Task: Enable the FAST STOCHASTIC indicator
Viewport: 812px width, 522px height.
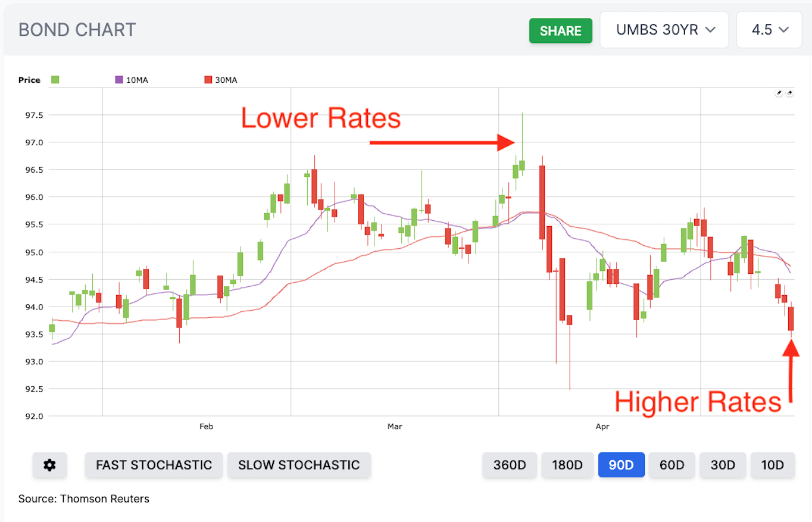Action: 154,465
